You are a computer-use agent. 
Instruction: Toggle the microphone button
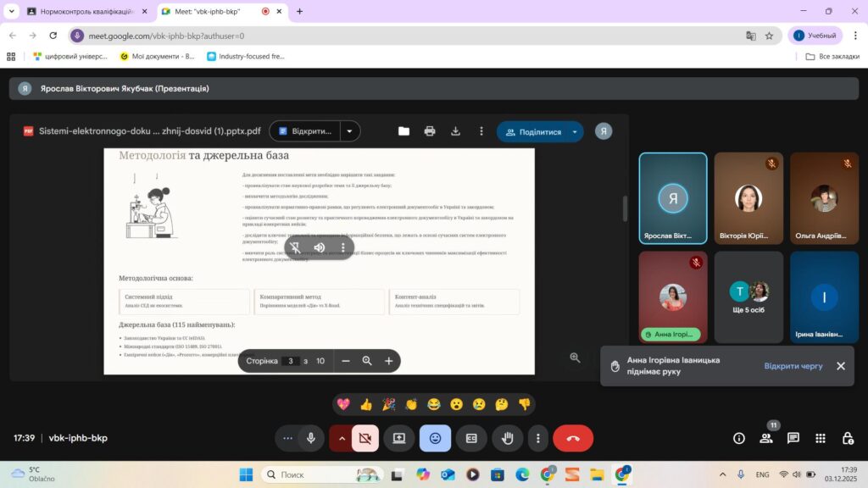coord(311,438)
